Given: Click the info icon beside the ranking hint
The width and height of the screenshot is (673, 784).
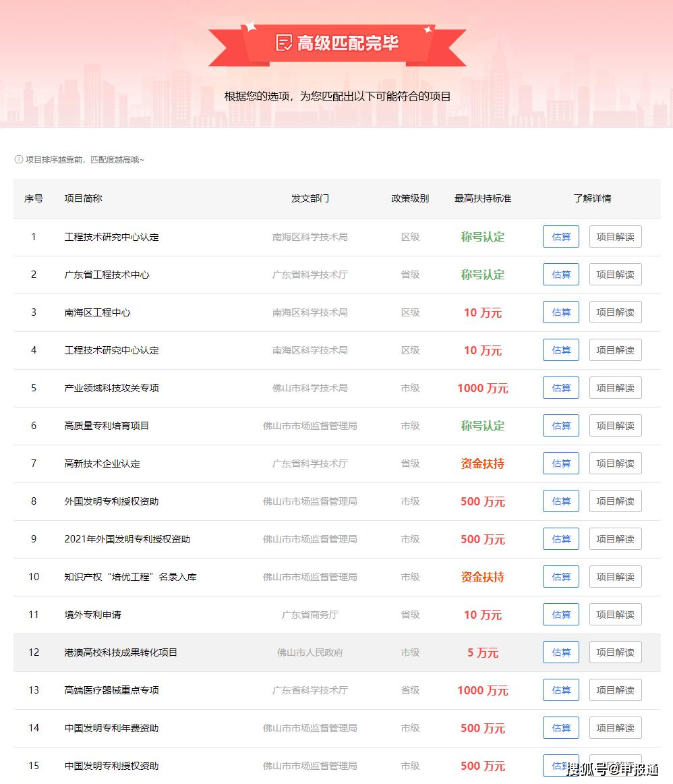Looking at the screenshot, I should click(x=19, y=160).
